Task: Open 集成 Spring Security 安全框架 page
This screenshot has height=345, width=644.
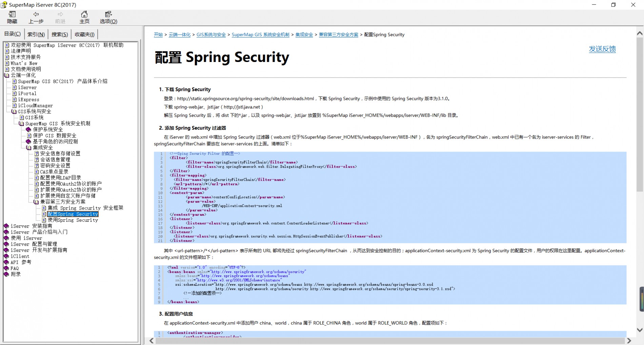Action: pyautogui.click(x=85, y=208)
